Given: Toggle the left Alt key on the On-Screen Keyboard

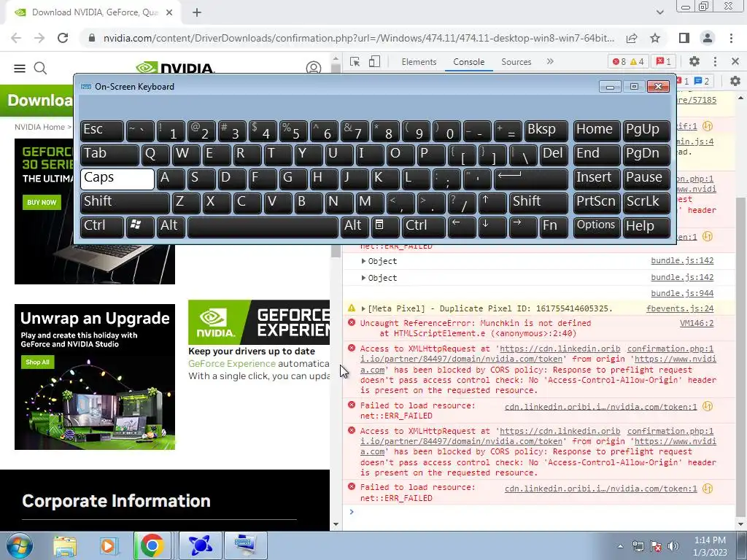Looking at the screenshot, I should click(171, 227).
